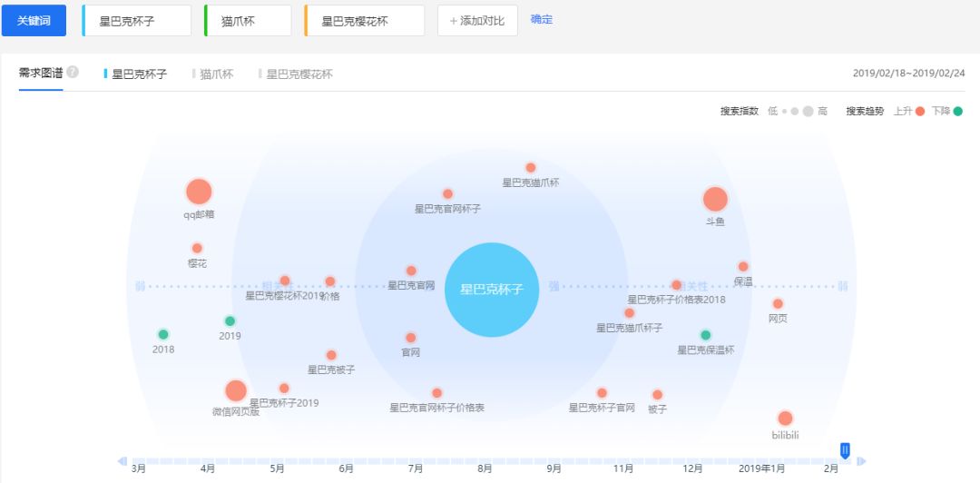Click the 添加对比 button
This screenshot has width=980, height=483.
(477, 21)
